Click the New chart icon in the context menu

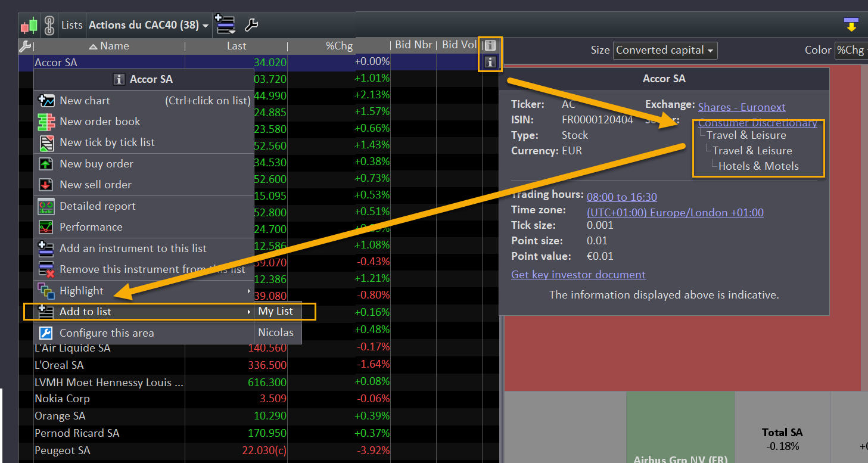click(x=46, y=101)
